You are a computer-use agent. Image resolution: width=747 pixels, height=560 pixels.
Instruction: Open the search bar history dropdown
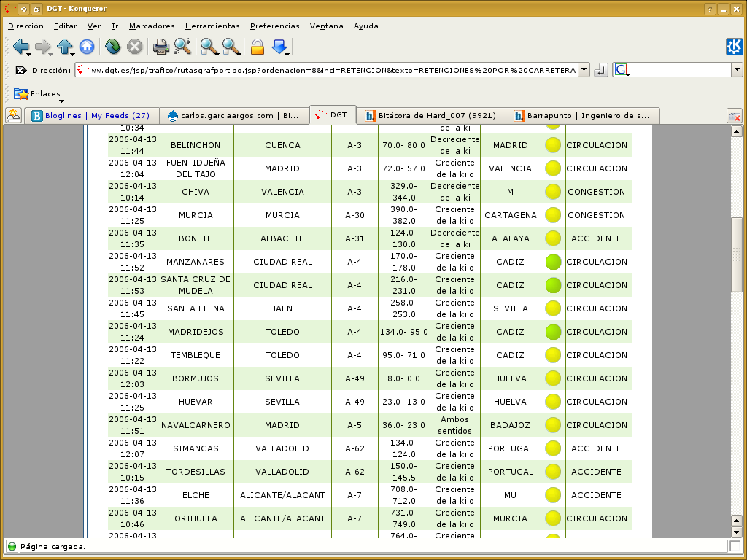click(x=737, y=70)
